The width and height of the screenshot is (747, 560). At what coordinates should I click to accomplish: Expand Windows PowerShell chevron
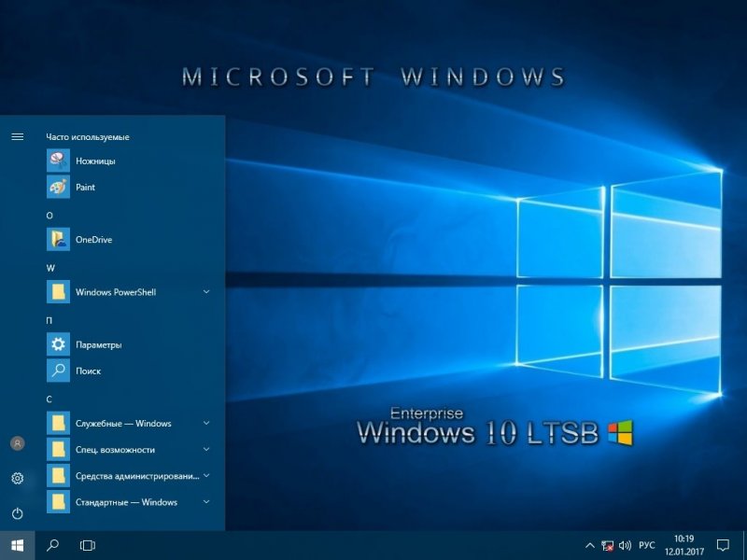pos(206,291)
